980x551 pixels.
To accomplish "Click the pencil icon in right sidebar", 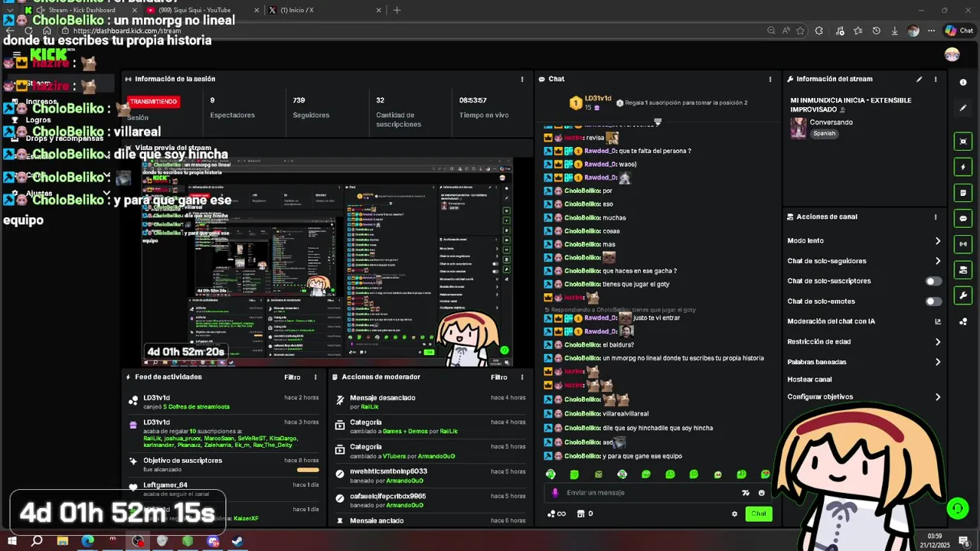I will click(963, 108).
